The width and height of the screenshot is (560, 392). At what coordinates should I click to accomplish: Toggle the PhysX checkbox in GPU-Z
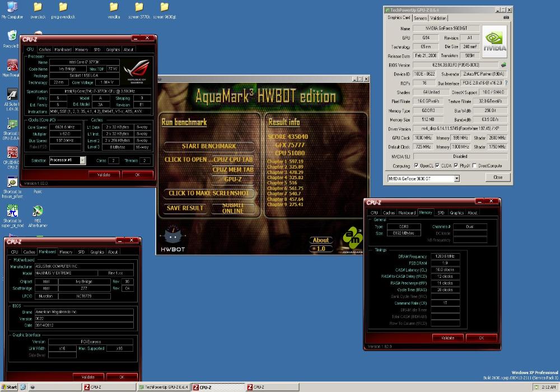456,166
